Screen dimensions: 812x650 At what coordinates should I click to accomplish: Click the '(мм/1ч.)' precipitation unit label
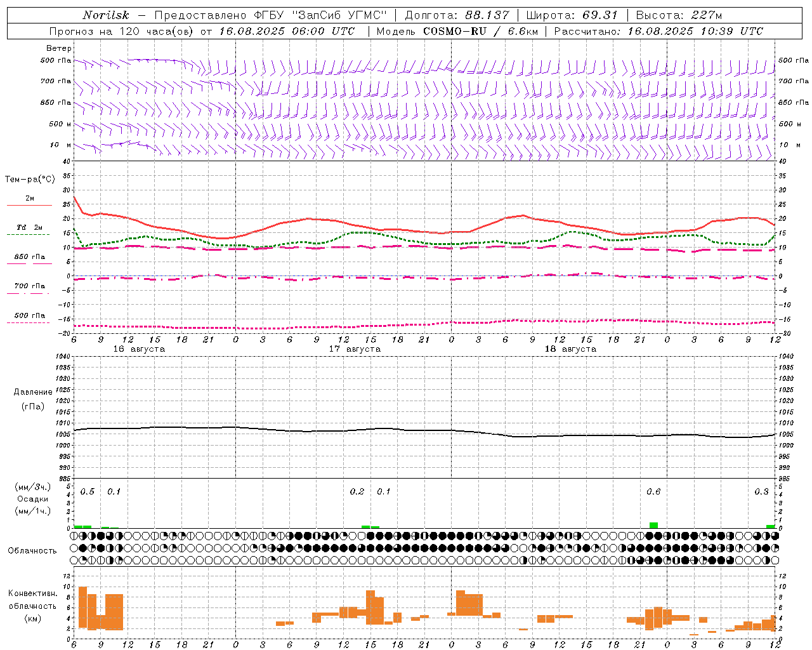[x=32, y=511]
